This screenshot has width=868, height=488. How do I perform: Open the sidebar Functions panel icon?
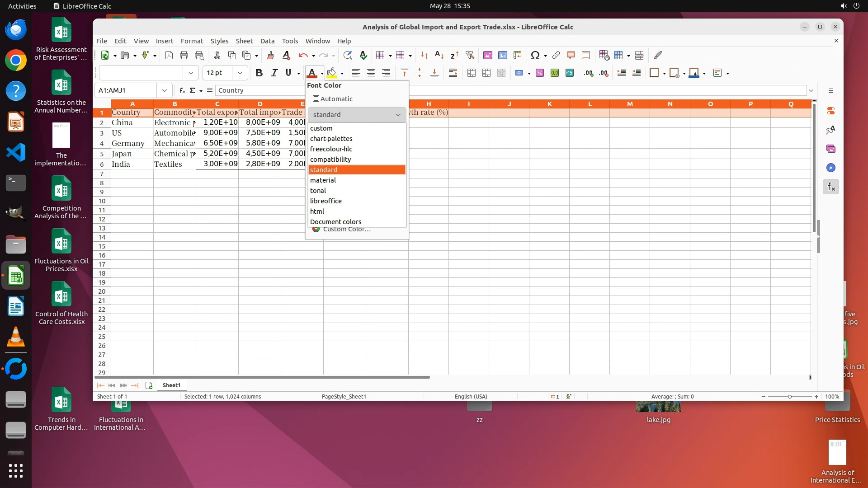click(831, 187)
